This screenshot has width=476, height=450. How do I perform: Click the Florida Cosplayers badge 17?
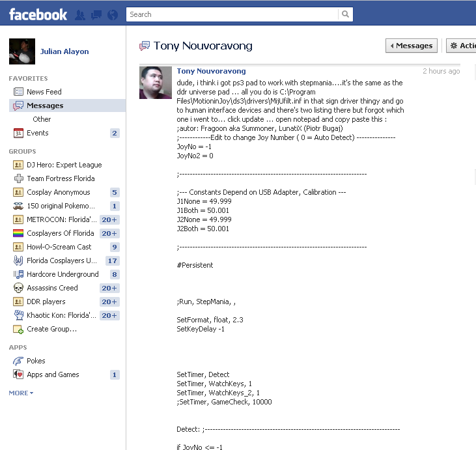coord(112,260)
